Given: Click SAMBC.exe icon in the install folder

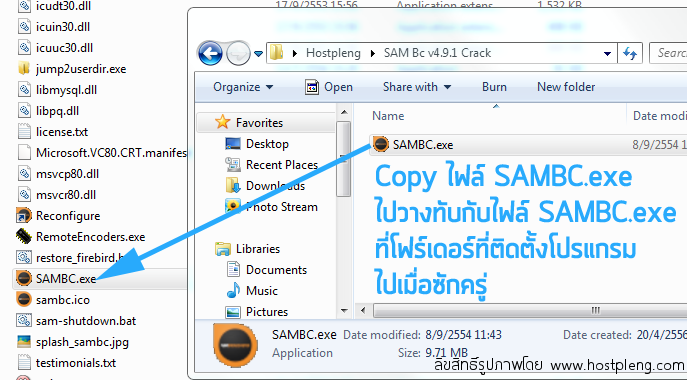Looking at the screenshot, I should (x=24, y=278).
